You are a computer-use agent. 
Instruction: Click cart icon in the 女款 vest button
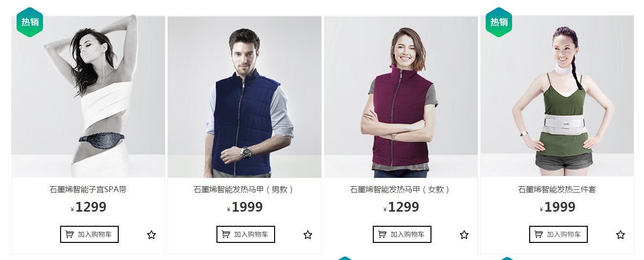click(x=382, y=235)
